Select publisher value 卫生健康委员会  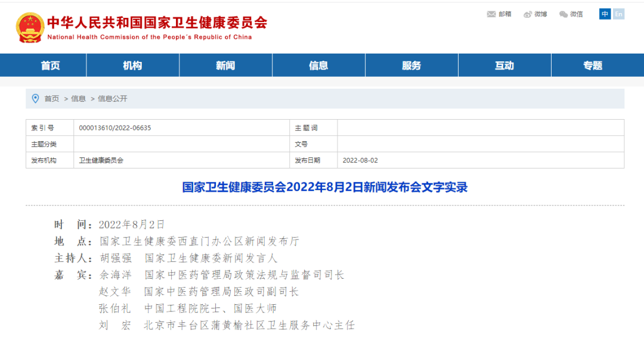point(101,160)
